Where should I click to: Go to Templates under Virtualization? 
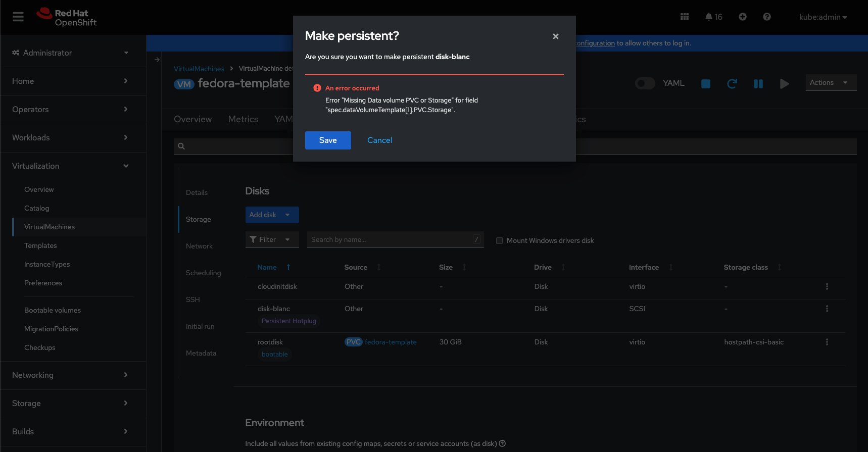[40, 245]
